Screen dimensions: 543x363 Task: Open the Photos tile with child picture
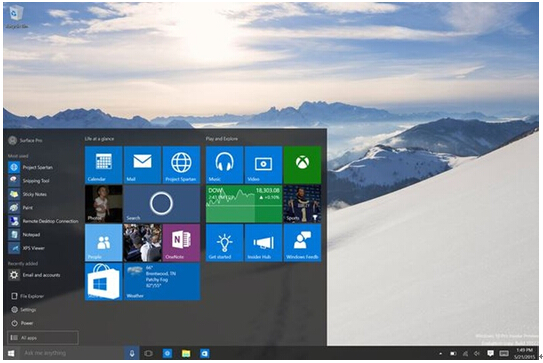104,204
